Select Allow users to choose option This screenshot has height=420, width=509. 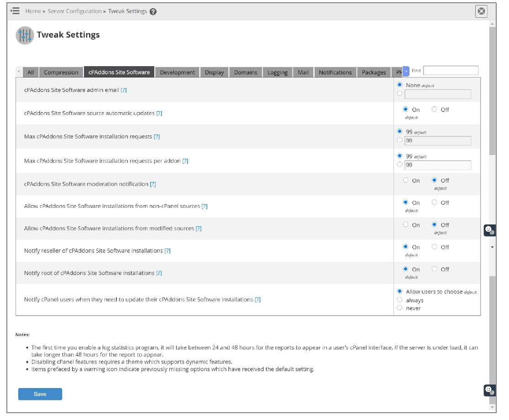tap(399, 291)
